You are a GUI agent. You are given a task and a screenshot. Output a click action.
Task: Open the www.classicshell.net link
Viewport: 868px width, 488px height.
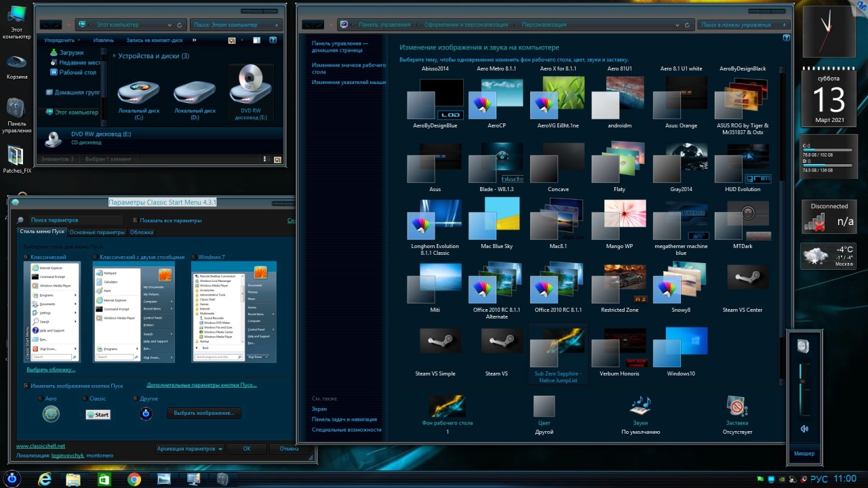41,446
